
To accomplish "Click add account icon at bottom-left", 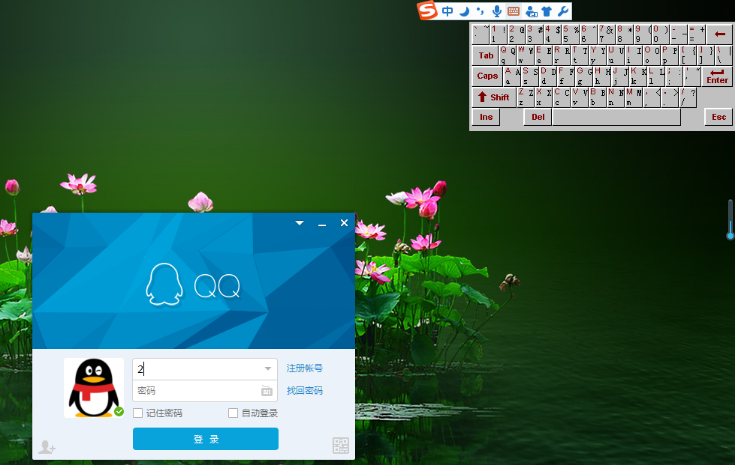I will pyautogui.click(x=46, y=447).
